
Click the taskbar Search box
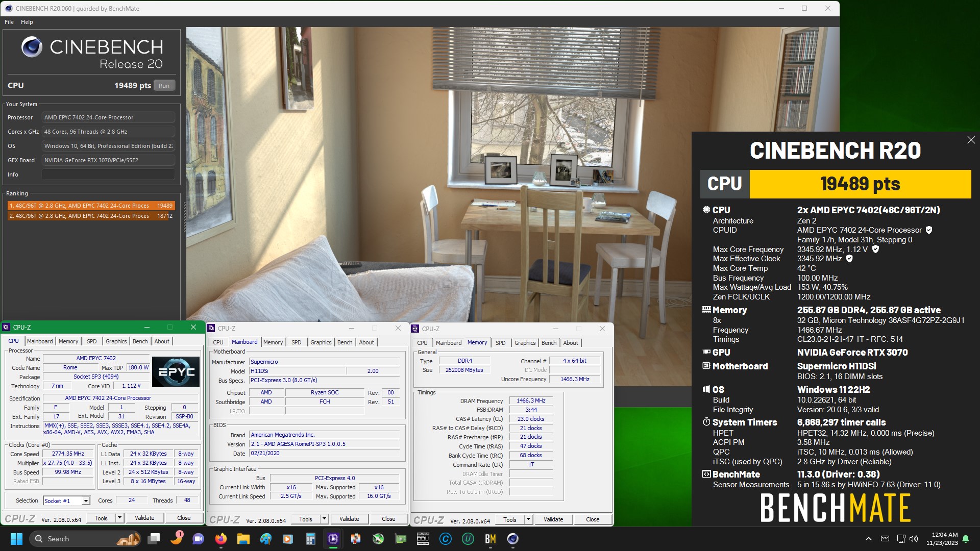(x=85, y=539)
